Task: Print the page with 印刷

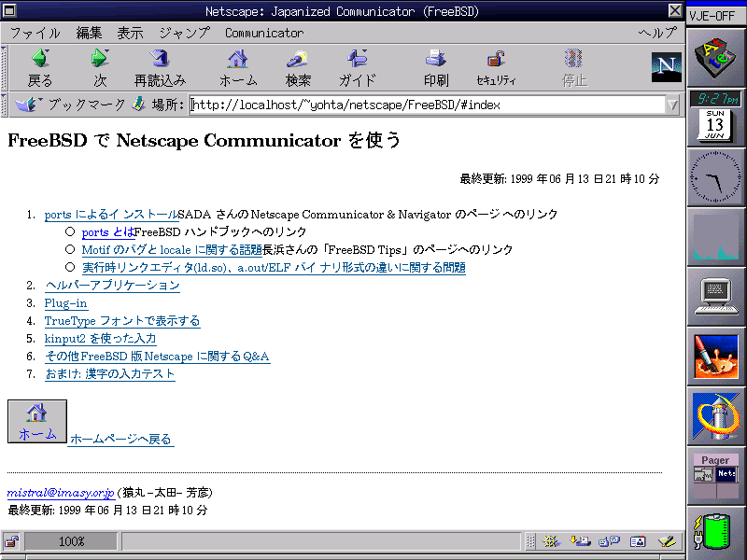Action: pos(436,67)
